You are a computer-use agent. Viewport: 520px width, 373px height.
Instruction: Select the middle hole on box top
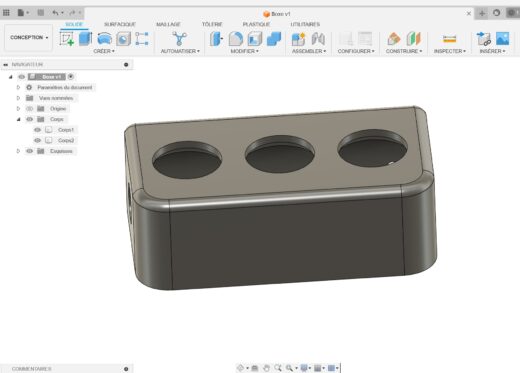point(280,154)
